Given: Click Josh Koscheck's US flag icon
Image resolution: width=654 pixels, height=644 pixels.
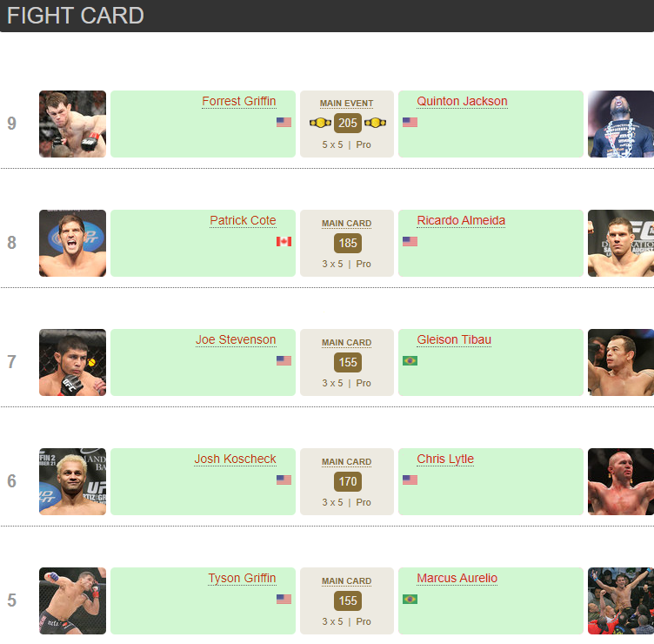Looking at the screenshot, I should [284, 480].
